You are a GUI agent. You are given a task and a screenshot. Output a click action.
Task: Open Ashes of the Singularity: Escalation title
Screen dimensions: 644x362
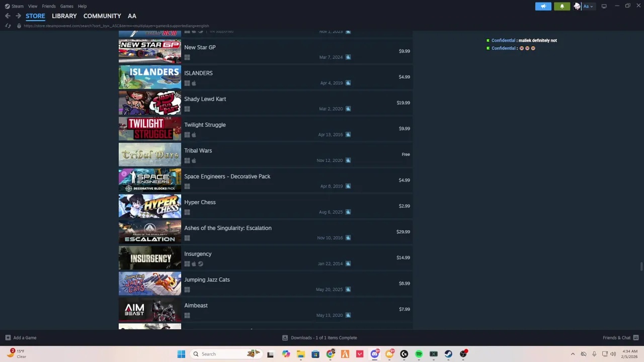(227, 228)
